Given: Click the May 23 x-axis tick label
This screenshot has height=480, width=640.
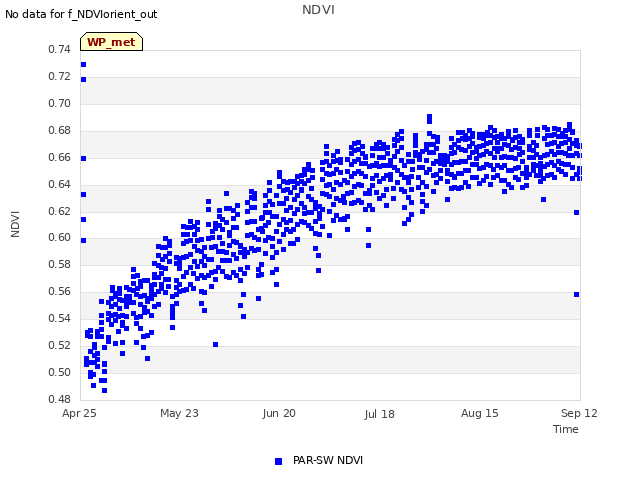Looking at the screenshot, I should [179, 413].
